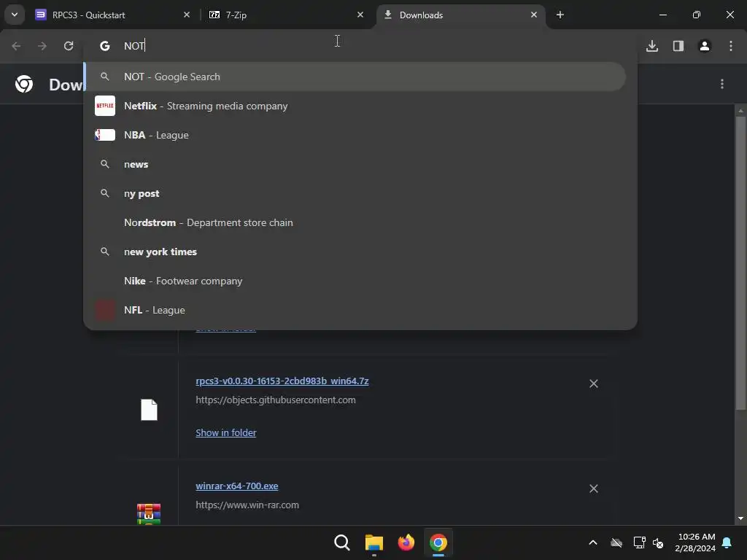
Task: Remove winrar download from list
Action: click(594, 489)
